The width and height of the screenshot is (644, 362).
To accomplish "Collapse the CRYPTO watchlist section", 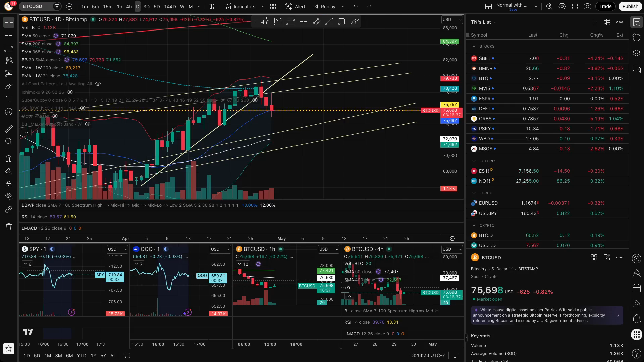I will pos(474,225).
